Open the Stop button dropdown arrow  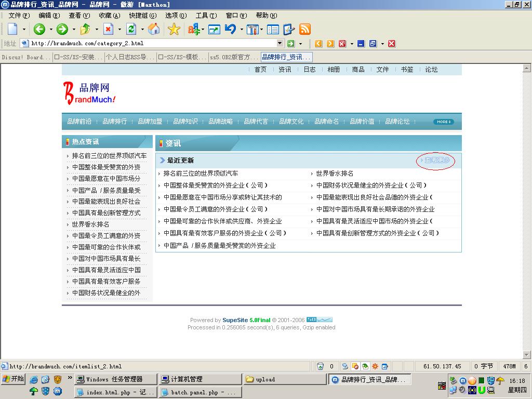click(x=119, y=30)
